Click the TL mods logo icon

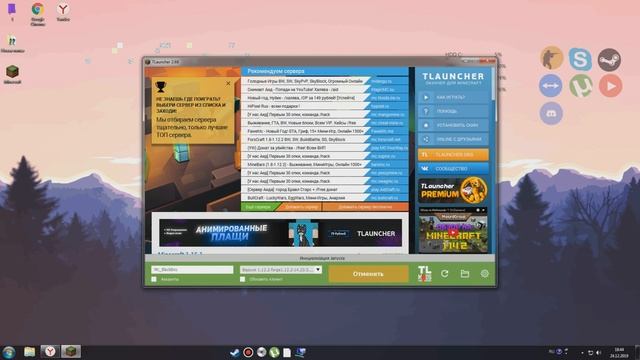coord(424,273)
